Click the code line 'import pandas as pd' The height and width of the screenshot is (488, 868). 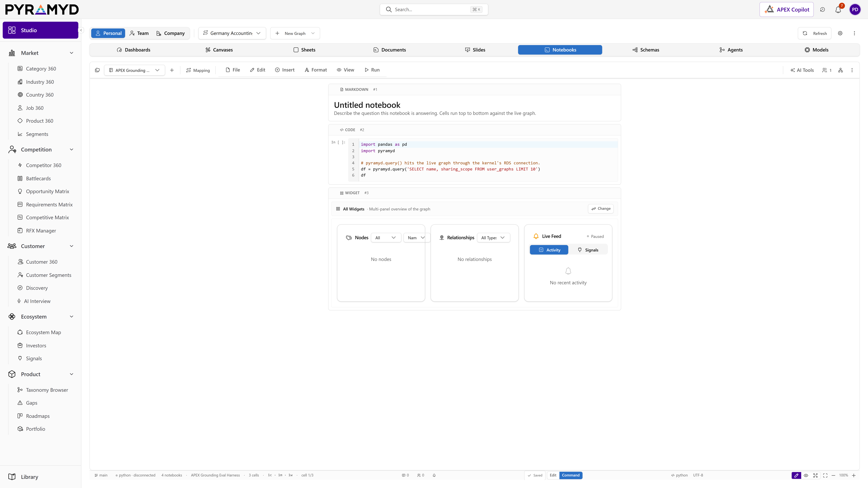(384, 144)
